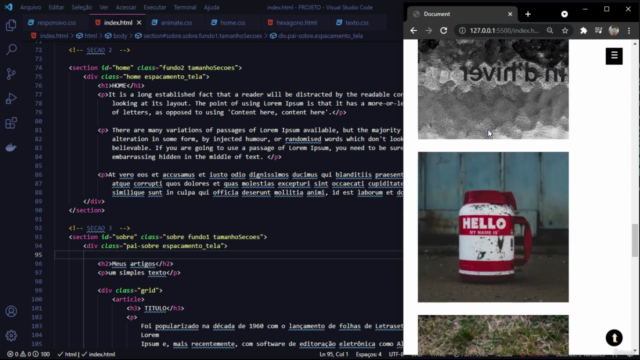Click the HELLO mug image
Screen dimensions: 640x360
coord(493,227)
